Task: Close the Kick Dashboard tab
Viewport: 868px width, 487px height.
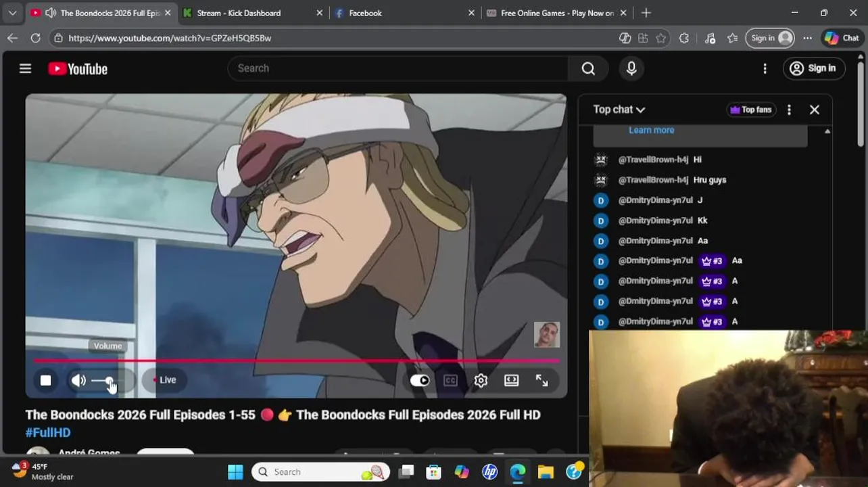Action: click(x=319, y=13)
